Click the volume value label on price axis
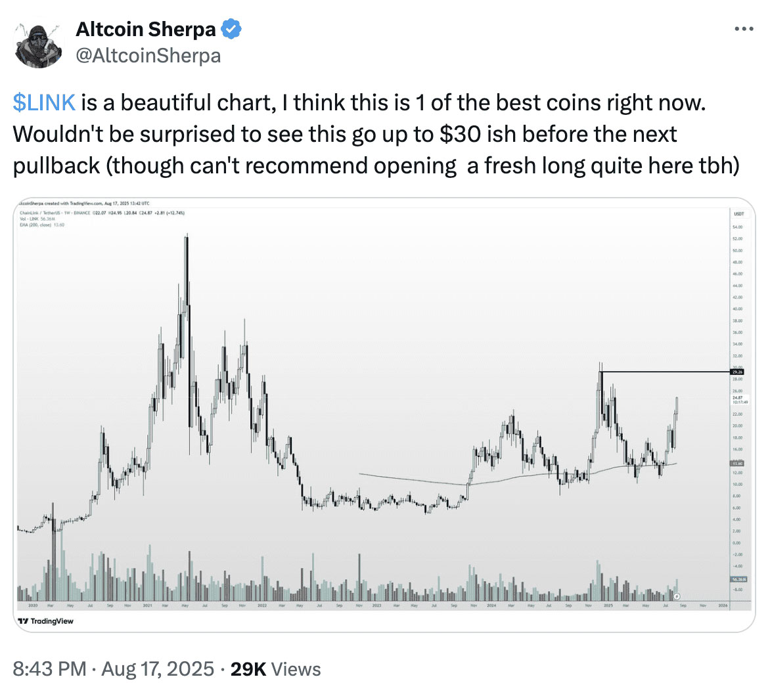Image resolution: width=770 pixels, height=700 pixels. point(737,579)
